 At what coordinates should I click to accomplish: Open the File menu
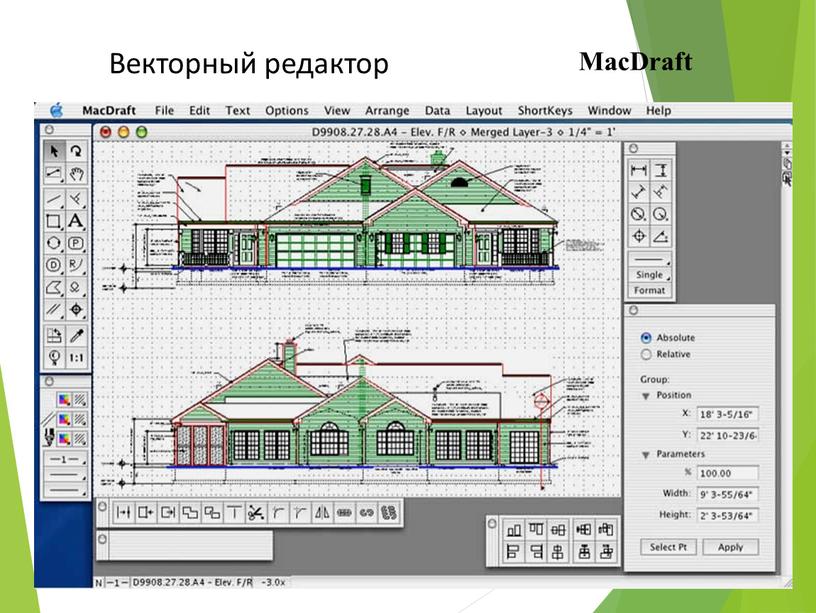click(x=164, y=111)
